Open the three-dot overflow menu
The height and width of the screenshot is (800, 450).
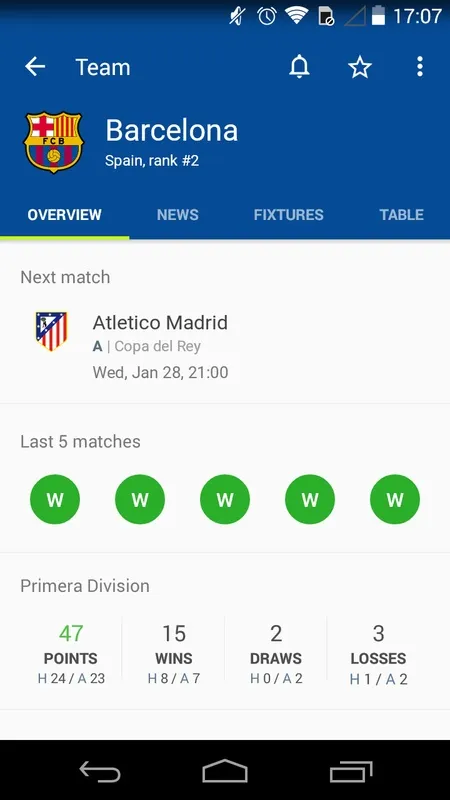point(419,67)
